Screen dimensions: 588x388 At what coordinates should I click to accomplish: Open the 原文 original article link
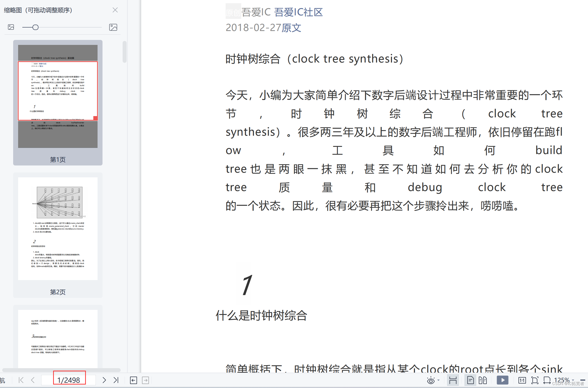291,28
